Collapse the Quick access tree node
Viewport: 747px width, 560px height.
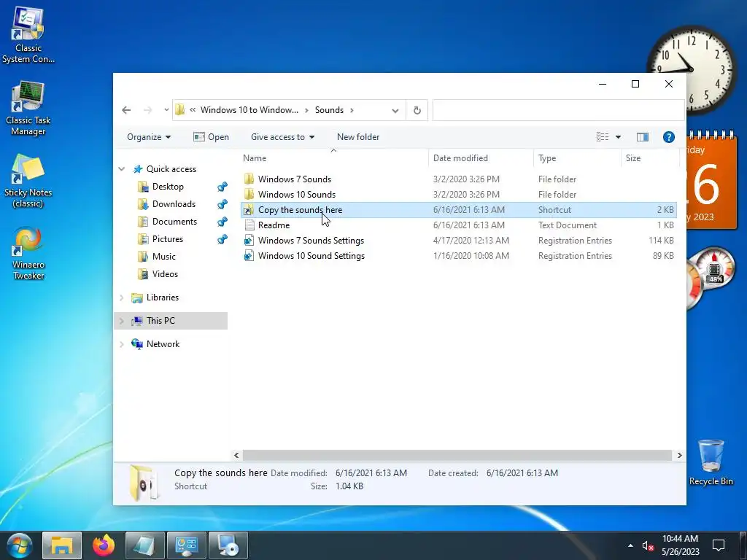click(122, 169)
